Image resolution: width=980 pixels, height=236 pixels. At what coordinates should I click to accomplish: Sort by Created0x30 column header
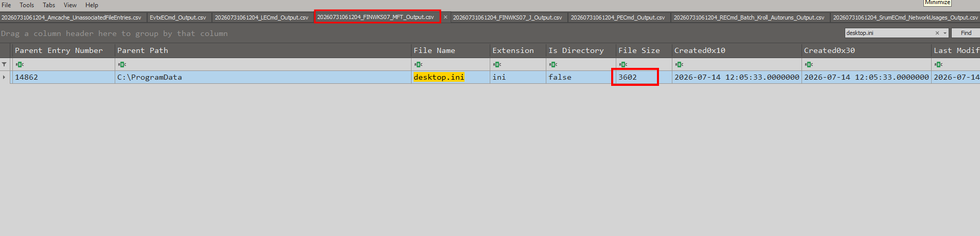866,50
